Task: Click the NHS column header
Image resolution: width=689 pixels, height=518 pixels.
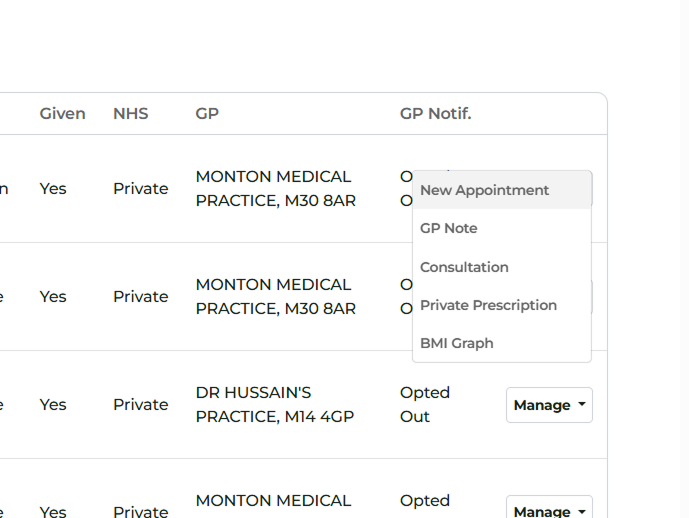Action: 130,114
